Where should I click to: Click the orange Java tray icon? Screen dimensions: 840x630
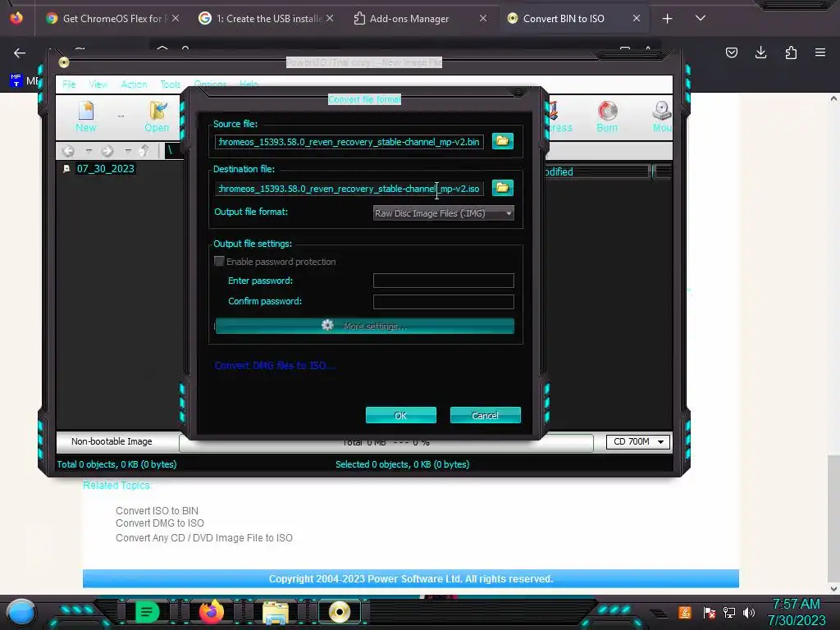(x=685, y=612)
